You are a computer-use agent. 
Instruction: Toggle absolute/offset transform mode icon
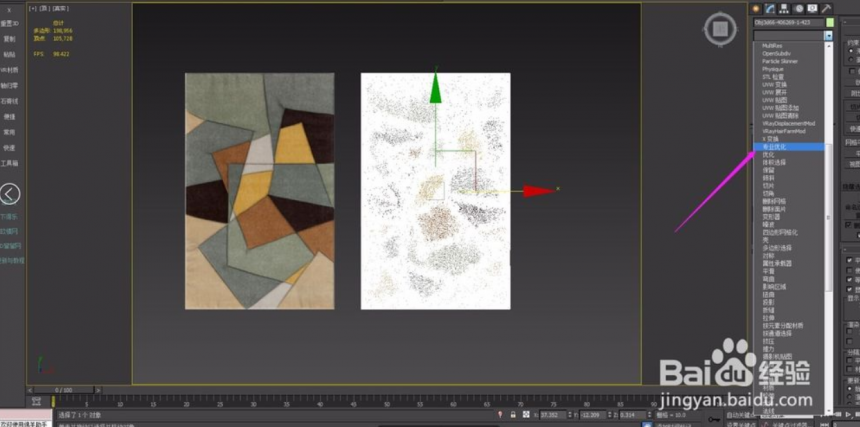tap(526, 415)
